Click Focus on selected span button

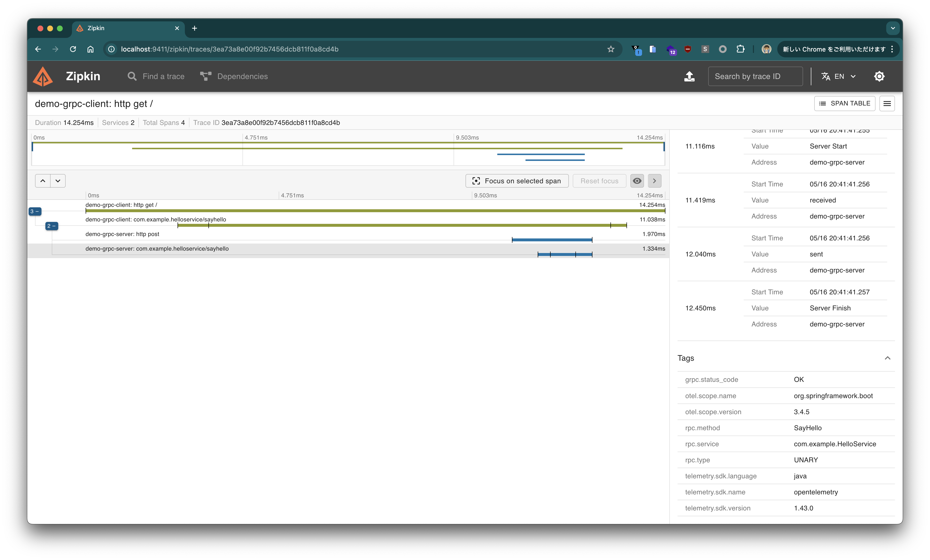[x=517, y=181]
